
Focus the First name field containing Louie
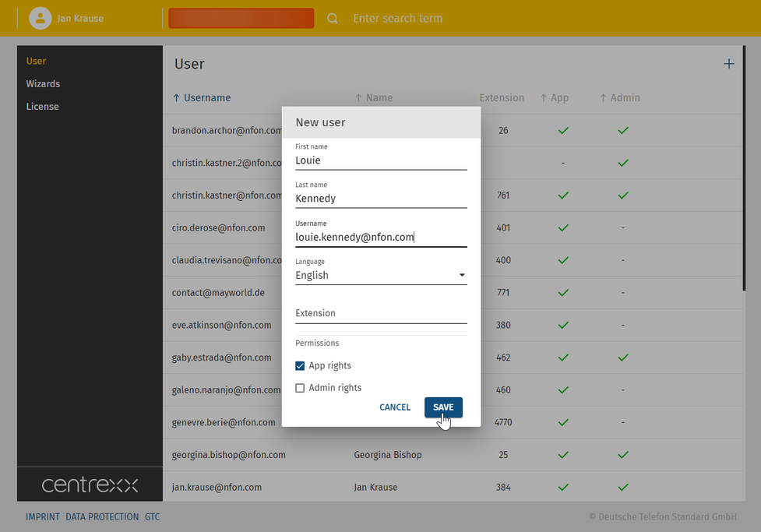(381, 160)
